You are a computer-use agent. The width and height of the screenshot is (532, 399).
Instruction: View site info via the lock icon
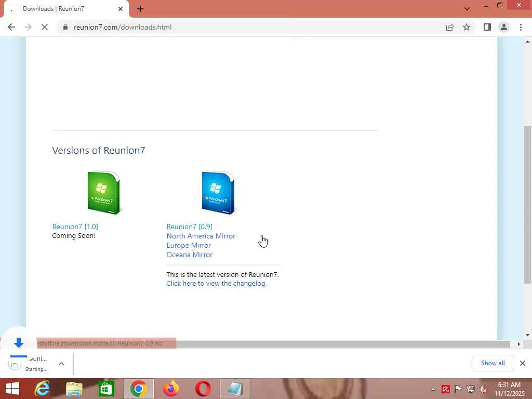[x=65, y=27]
